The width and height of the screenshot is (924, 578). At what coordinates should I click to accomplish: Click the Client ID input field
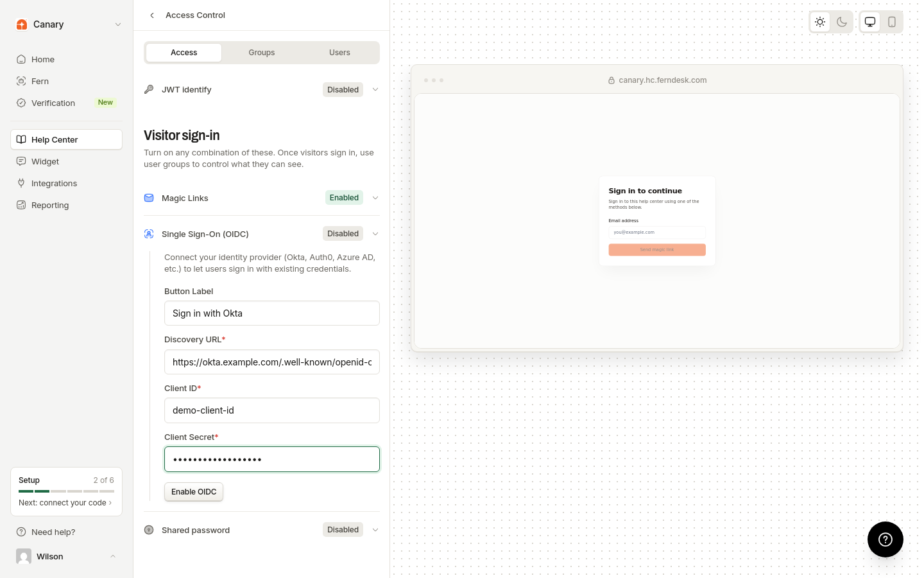[x=272, y=410]
